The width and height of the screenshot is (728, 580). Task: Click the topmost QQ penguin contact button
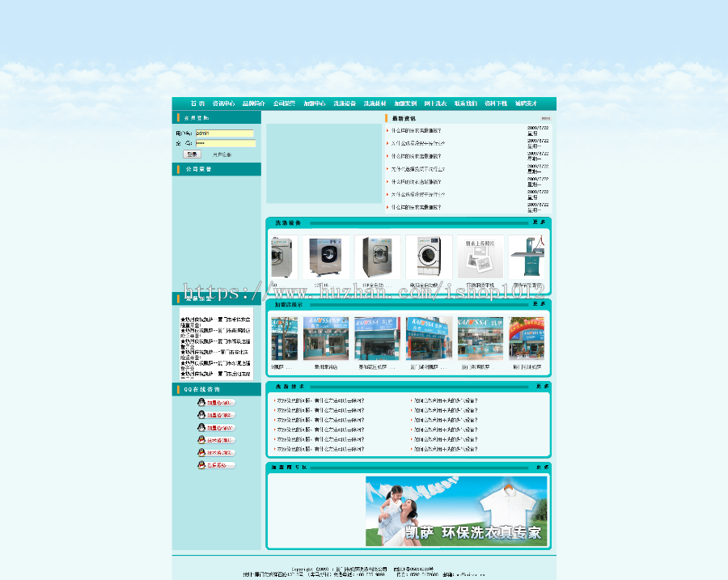point(216,402)
